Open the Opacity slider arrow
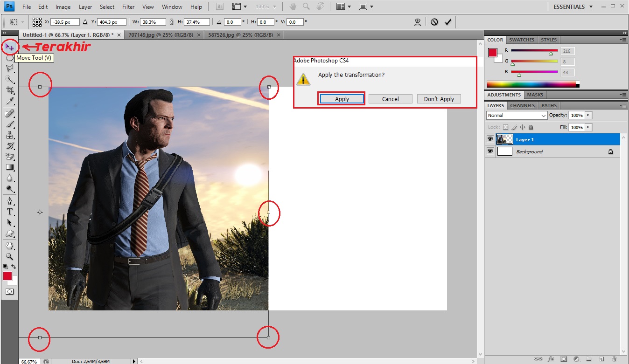This screenshot has height=364, width=629. click(x=588, y=115)
